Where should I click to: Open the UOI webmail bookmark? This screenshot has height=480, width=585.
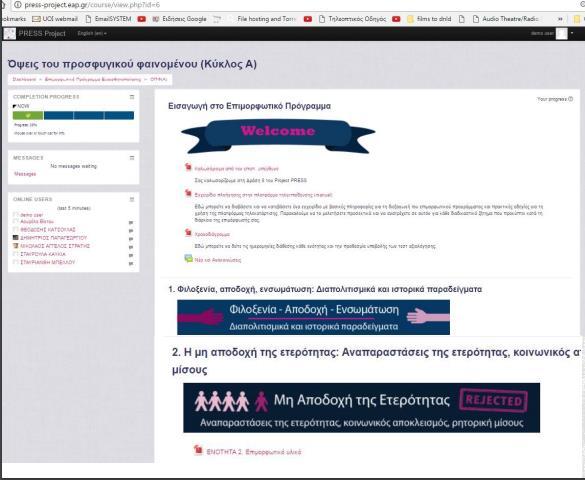pos(56,19)
